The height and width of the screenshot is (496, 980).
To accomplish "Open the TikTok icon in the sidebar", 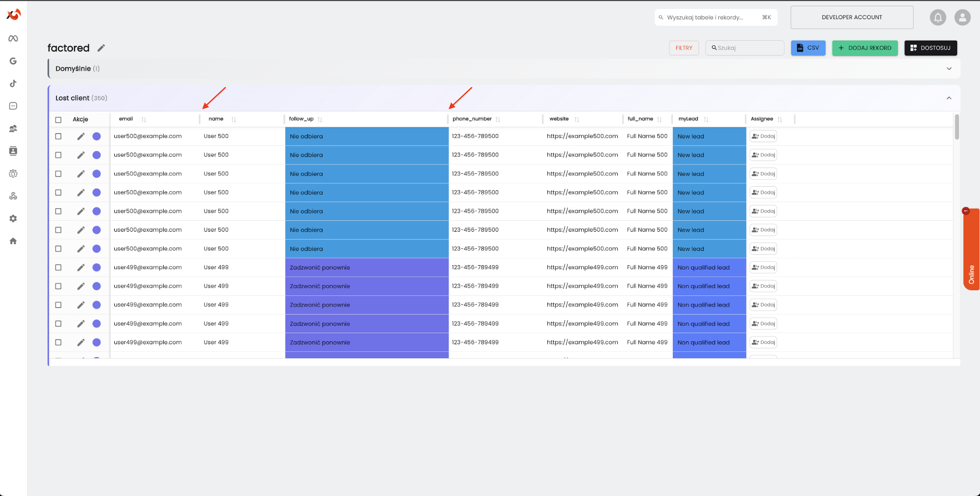I will pos(13,83).
